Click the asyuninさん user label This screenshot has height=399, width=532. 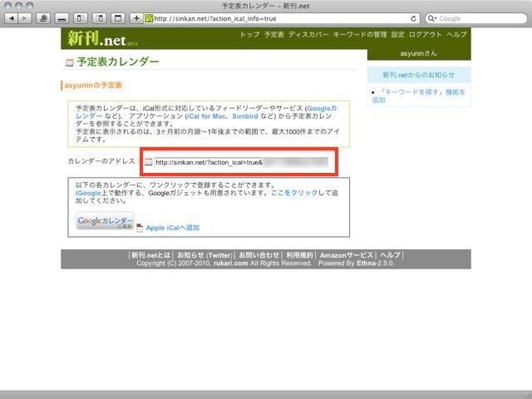419,53
